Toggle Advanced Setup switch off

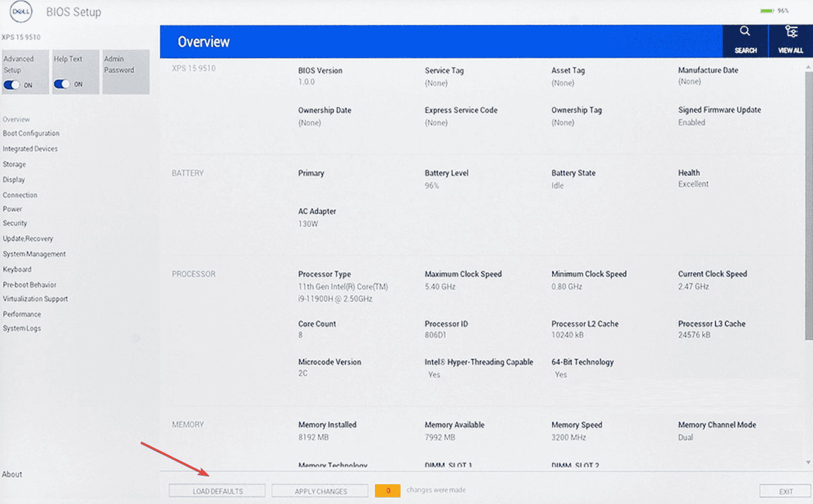click(11, 85)
